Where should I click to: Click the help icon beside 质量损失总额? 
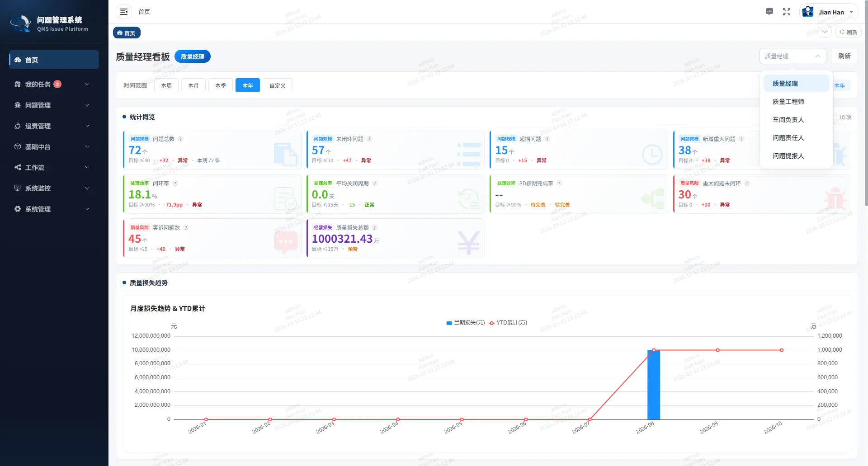pyautogui.click(x=375, y=227)
